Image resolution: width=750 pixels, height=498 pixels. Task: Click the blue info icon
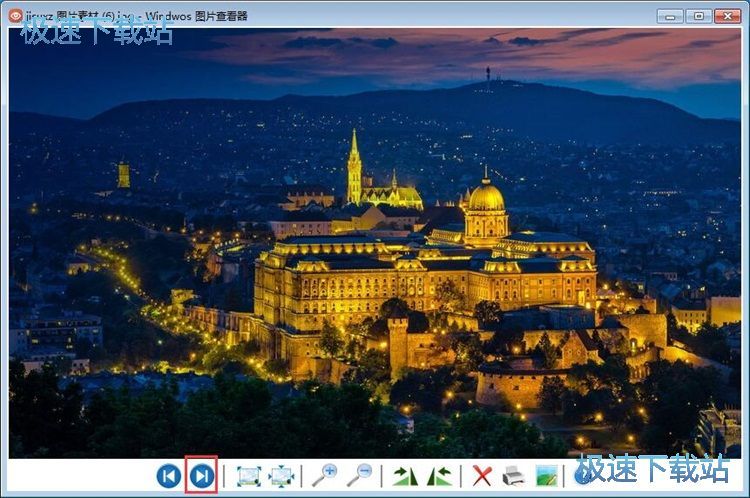(583, 475)
